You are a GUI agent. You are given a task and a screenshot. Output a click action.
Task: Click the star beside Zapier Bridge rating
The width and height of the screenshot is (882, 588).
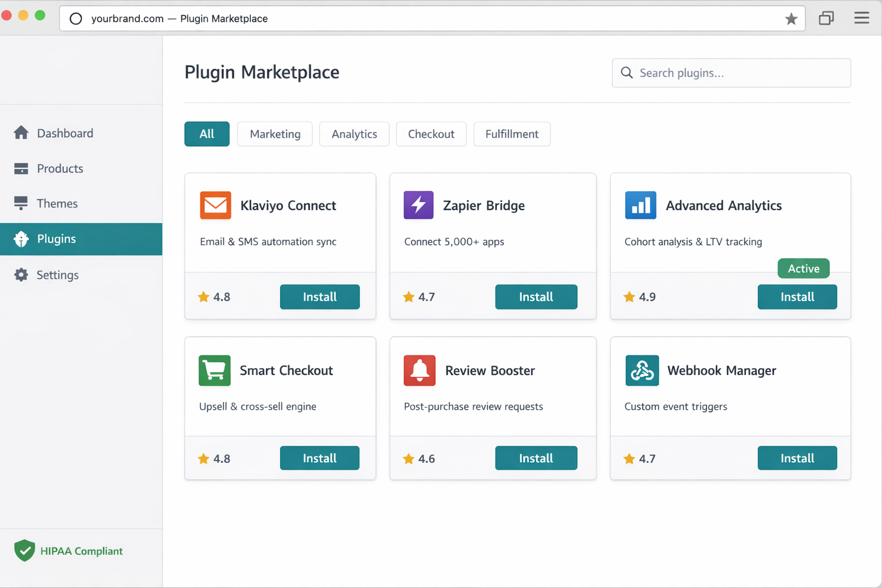pyautogui.click(x=408, y=297)
